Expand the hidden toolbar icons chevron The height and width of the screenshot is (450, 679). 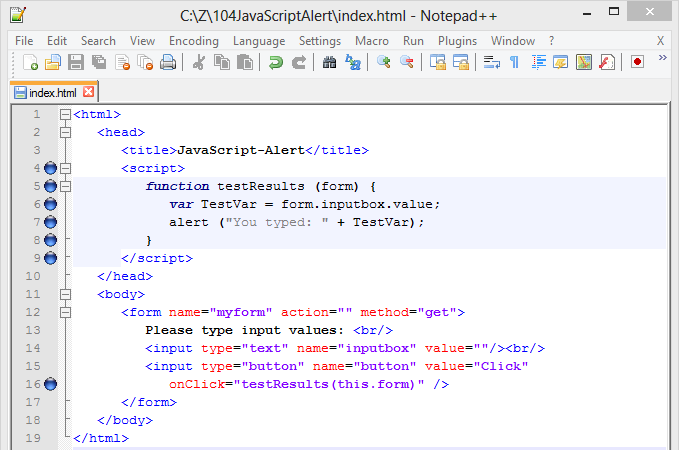click(x=662, y=60)
